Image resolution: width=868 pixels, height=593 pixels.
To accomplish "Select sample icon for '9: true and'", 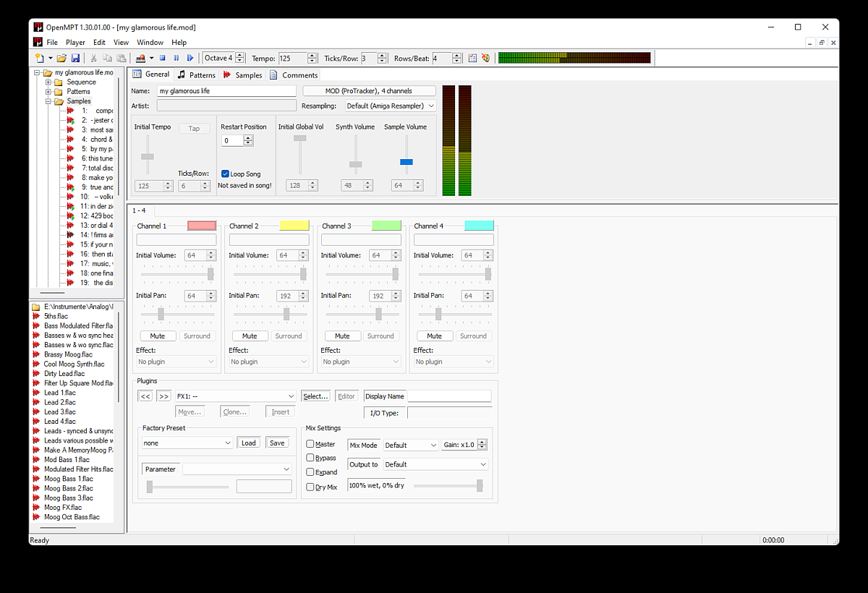I will click(70, 187).
